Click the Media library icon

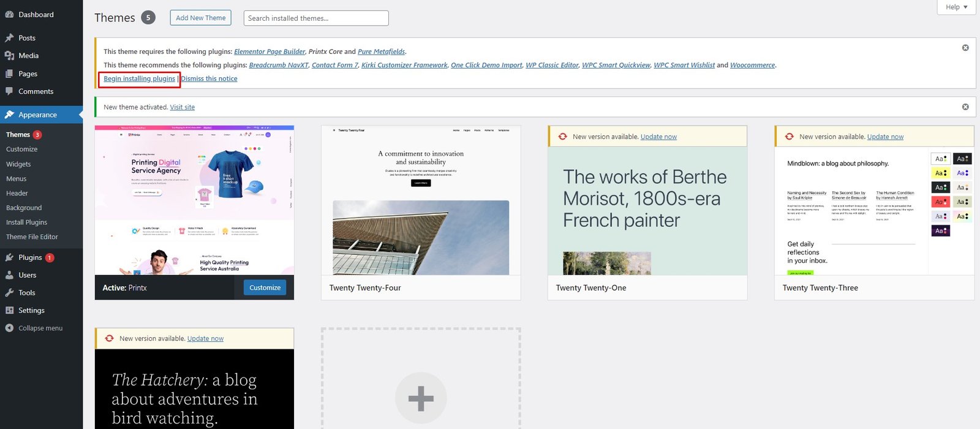(9, 56)
